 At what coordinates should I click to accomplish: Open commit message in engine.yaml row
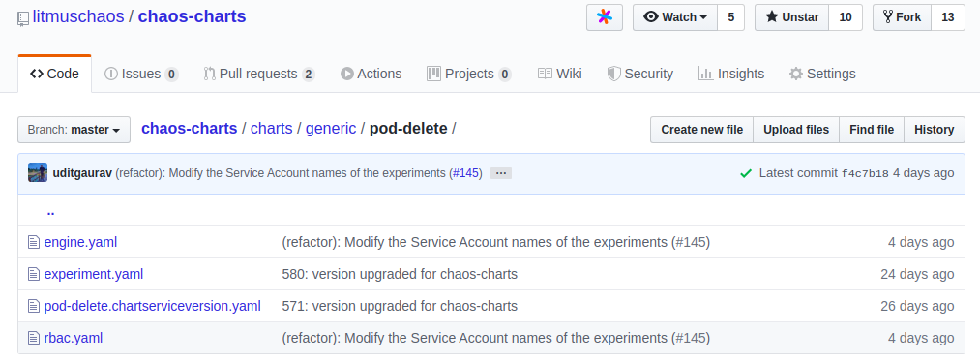click(x=495, y=242)
